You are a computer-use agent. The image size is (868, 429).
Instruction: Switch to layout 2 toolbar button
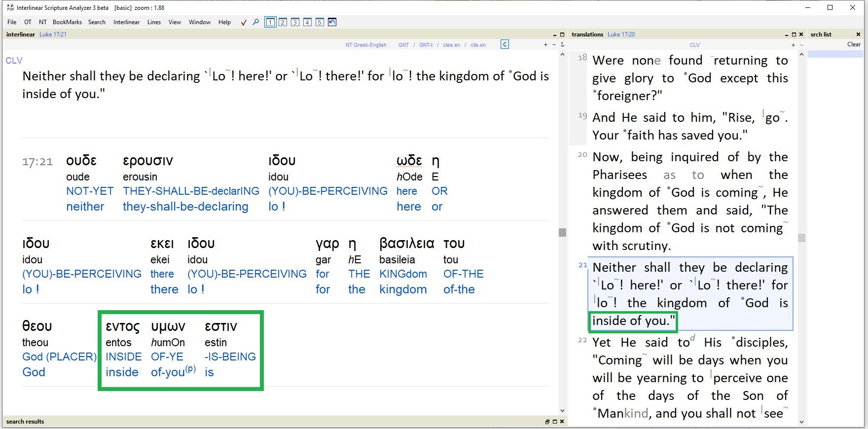(283, 22)
